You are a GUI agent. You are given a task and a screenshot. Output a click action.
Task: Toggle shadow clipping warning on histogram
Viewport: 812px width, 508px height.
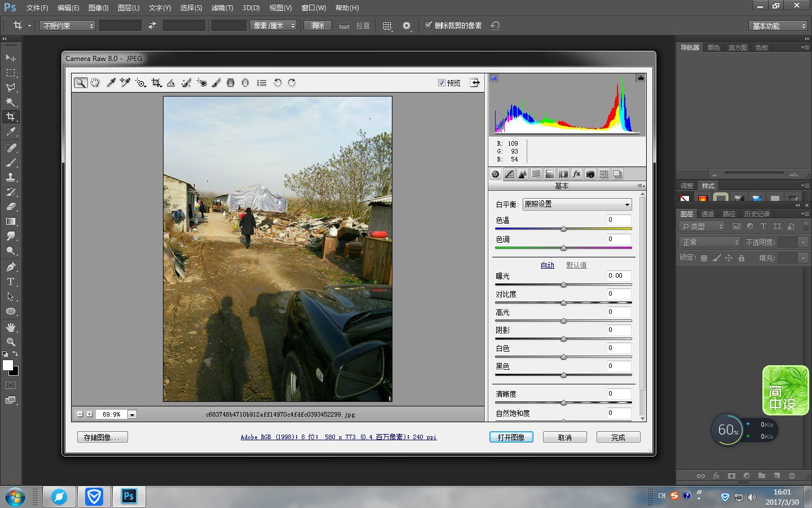494,78
